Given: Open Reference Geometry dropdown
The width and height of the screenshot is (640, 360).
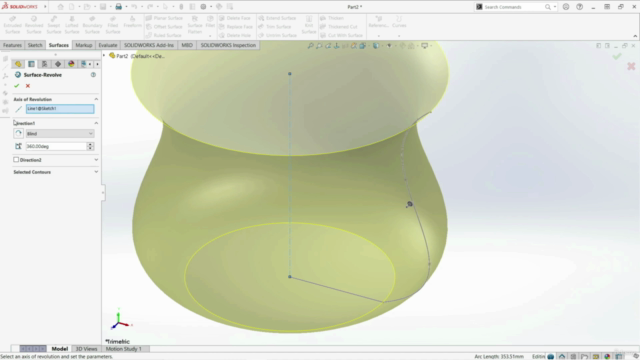Looking at the screenshot, I should click(x=378, y=36).
